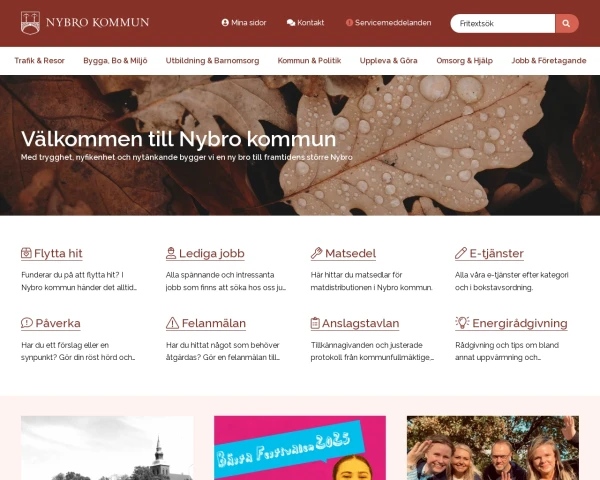Open the Bästa Festivalen 2025 image
The image size is (600, 480).
click(300, 448)
